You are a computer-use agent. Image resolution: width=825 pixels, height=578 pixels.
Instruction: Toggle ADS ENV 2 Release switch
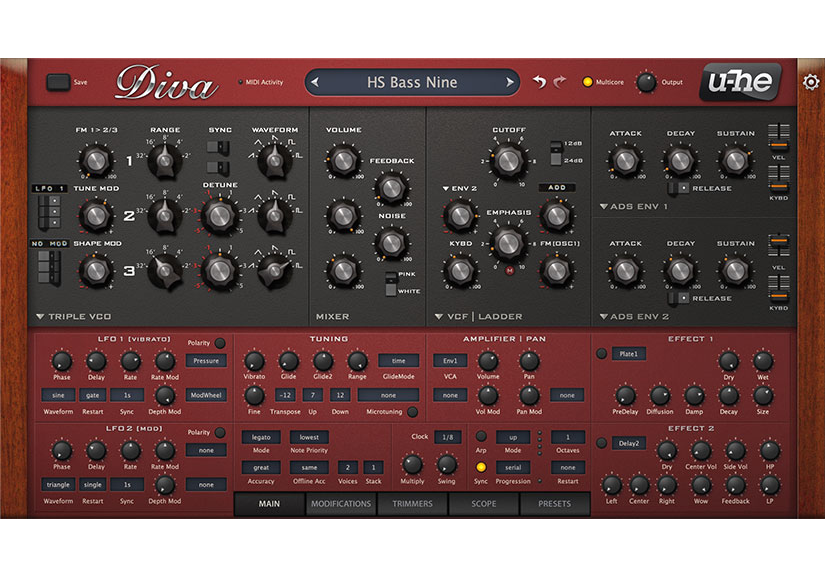tap(678, 298)
